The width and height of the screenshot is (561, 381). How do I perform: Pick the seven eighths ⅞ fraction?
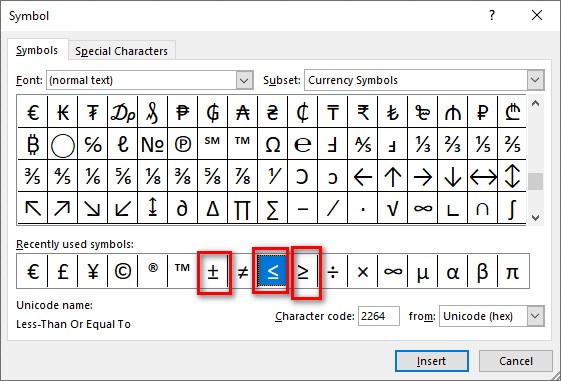(243, 176)
